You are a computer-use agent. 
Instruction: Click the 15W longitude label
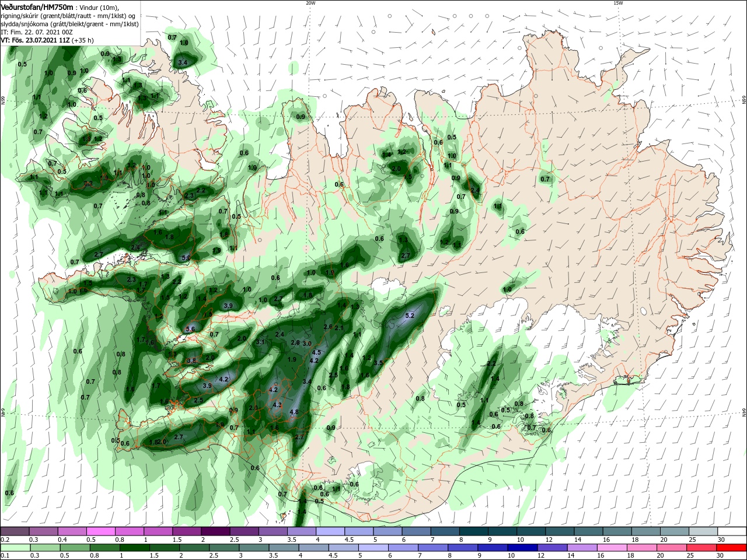coord(618,3)
